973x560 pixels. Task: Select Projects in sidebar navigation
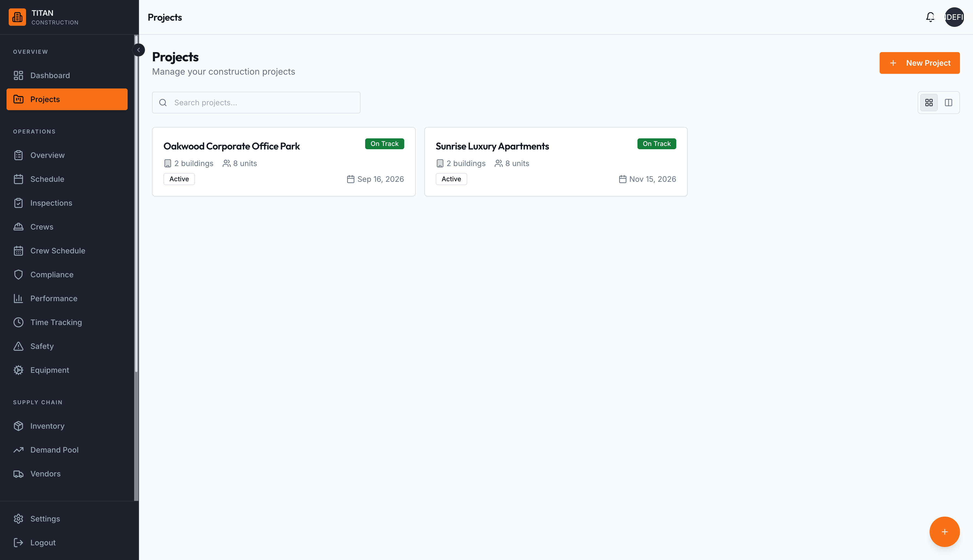(x=67, y=99)
